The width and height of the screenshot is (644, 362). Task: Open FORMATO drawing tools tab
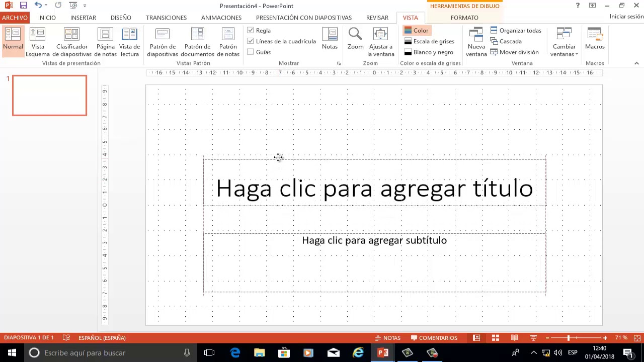[464, 18]
